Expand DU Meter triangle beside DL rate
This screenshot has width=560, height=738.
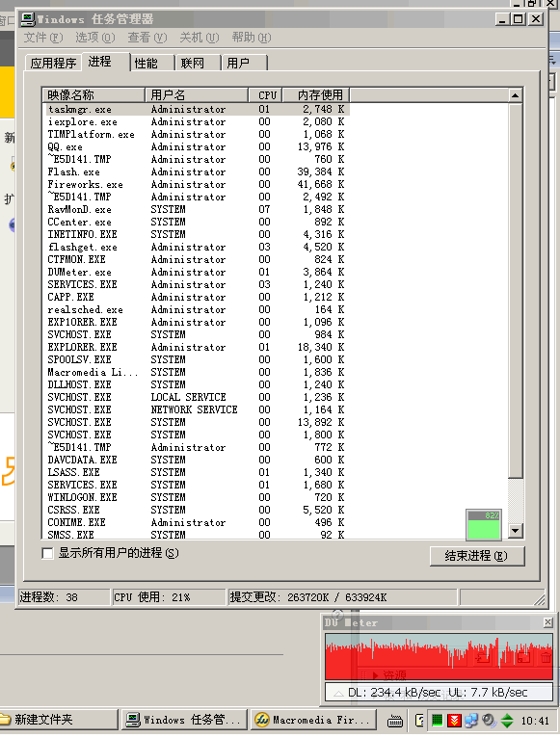coord(338,693)
